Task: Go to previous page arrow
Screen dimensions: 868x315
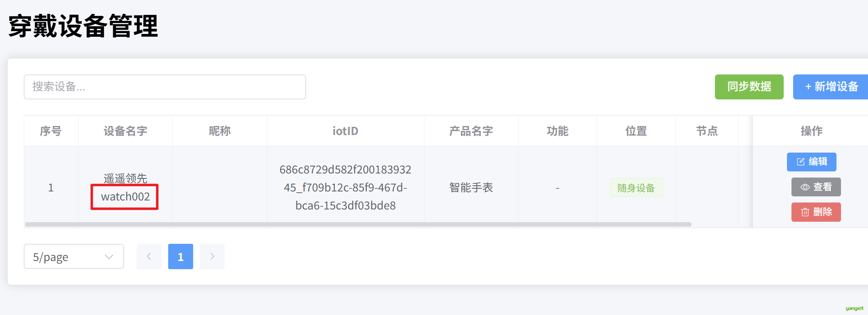Action: coord(149,256)
